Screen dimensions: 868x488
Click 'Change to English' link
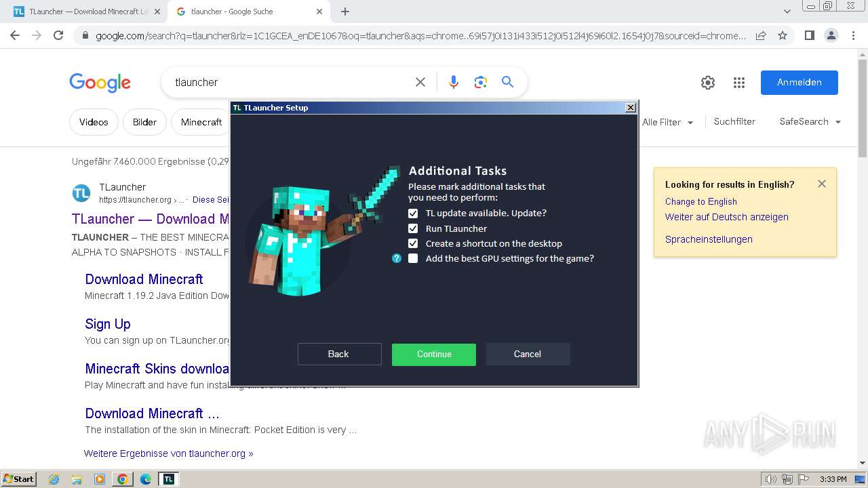click(x=701, y=201)
